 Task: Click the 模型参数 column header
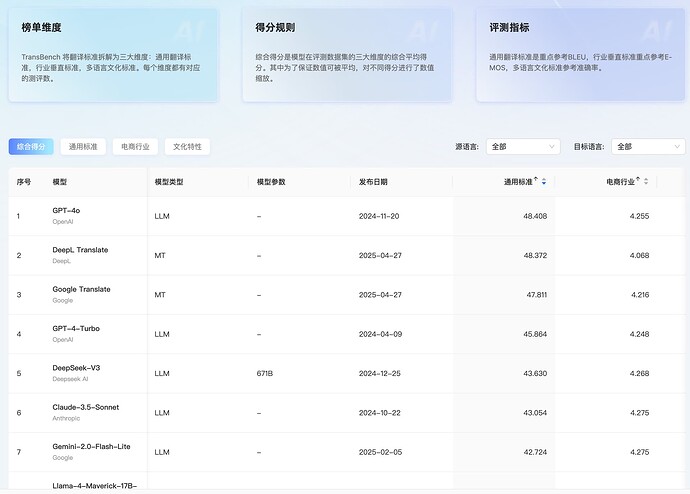pos(271,182)
